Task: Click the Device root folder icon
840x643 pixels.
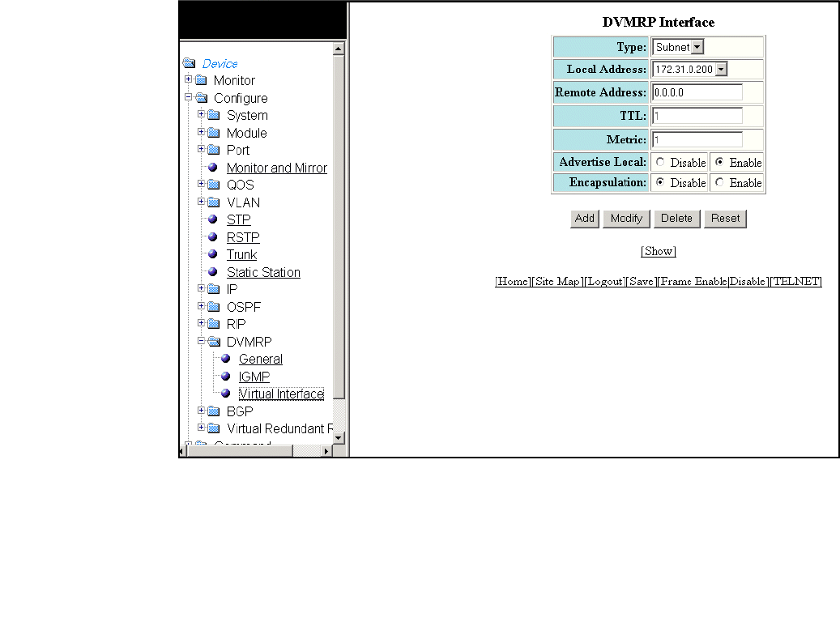Action: (189, 63)
